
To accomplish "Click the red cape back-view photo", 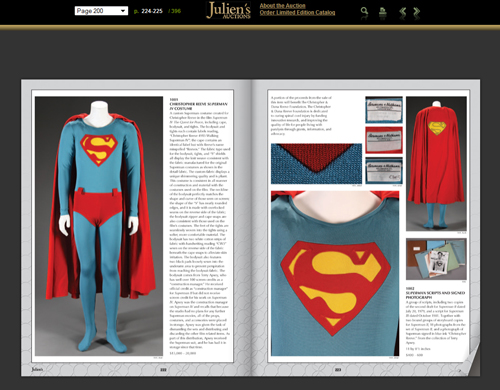I will click(x=436, y=164).
